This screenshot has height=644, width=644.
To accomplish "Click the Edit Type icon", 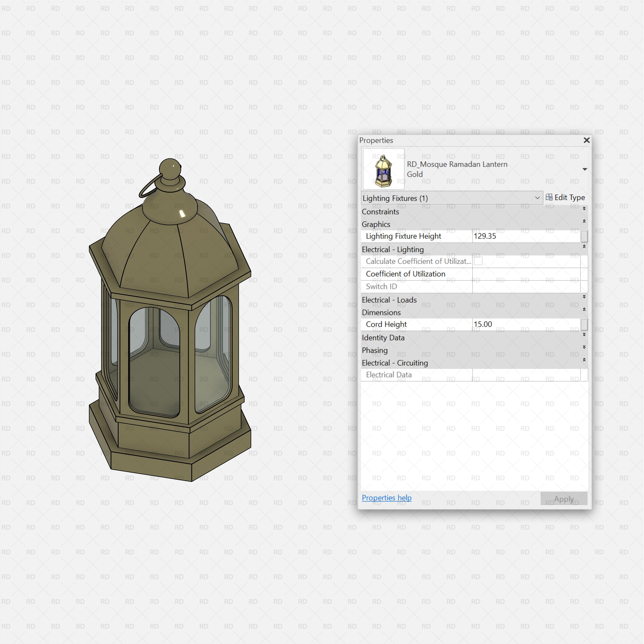I will pyautogui.click(x=550, y=197).
